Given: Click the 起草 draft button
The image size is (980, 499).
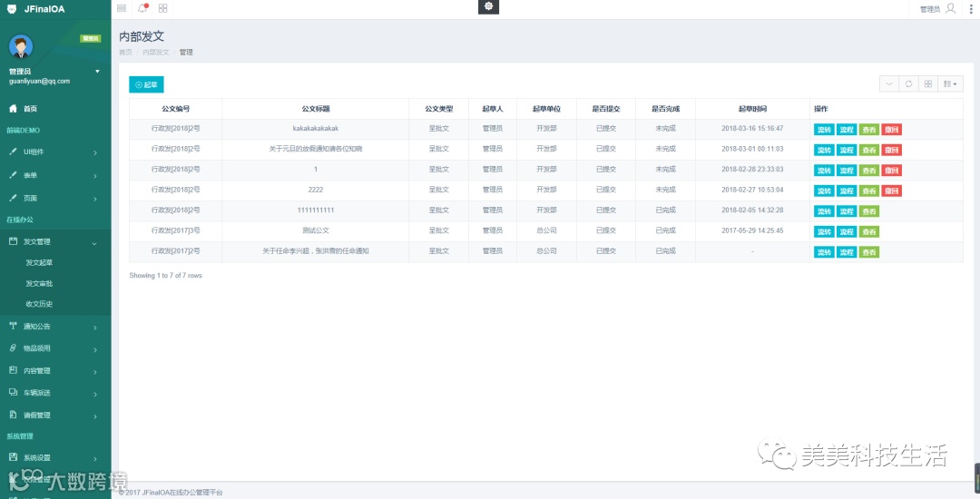Looking at the screenshot, I should [x=146, y=84].
